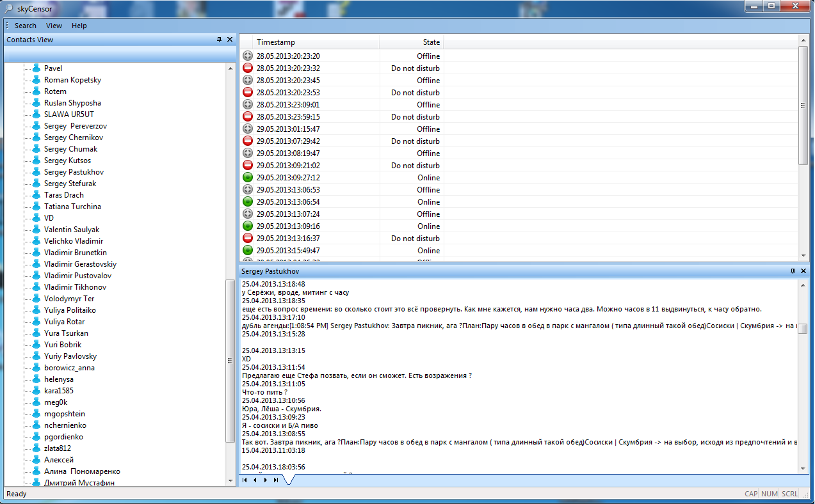Select borowicz_anna contact

69,368
